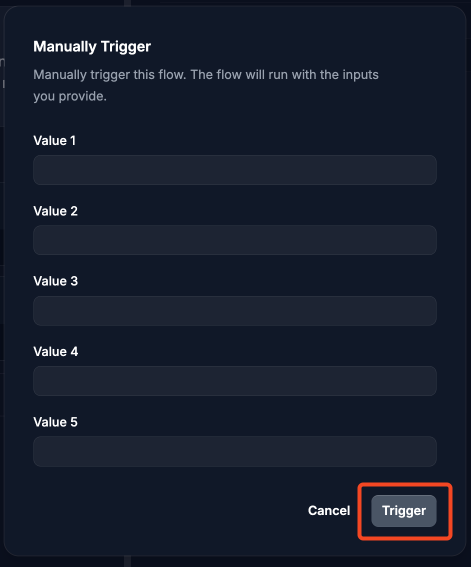471x567 pixels.
Task: Select the "Value 3" label text
Action: 55,281
